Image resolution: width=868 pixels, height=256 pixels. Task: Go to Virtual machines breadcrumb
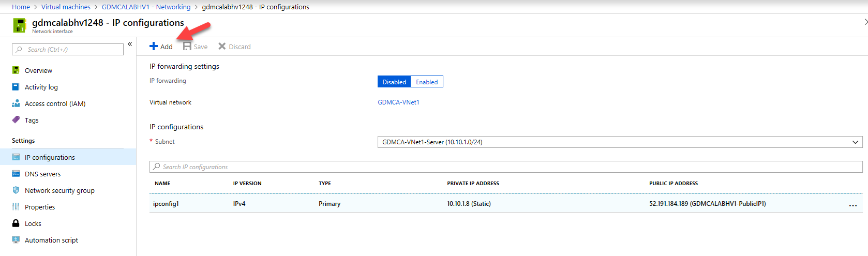[x=66, y=7]
